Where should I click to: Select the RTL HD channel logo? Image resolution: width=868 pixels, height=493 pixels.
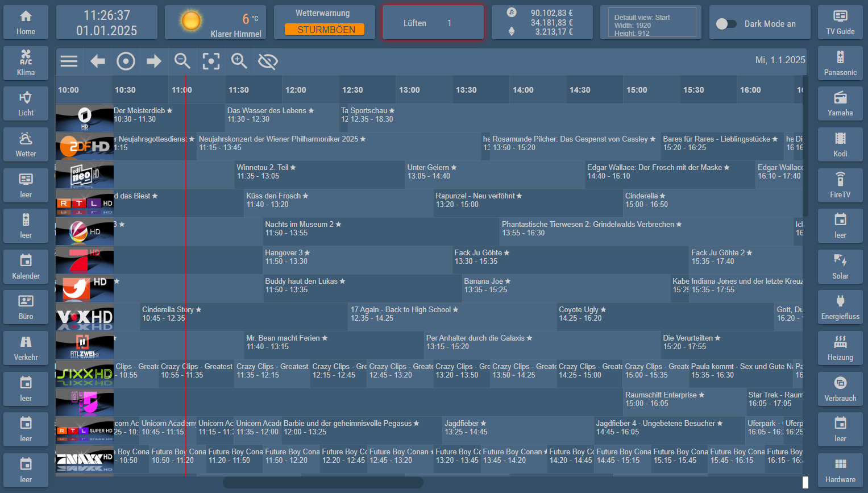(x=85, y=204)
